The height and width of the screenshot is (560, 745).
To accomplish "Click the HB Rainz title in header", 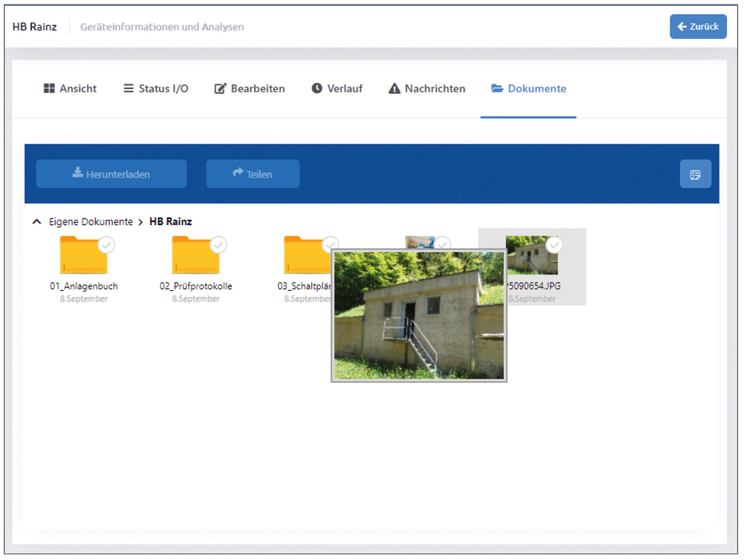I will pos(35,27).
